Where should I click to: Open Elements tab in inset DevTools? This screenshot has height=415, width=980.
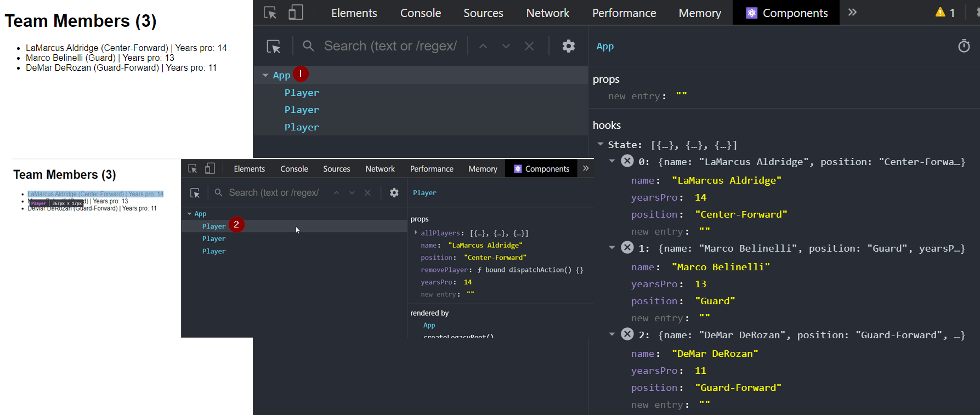[x=249, y=169]
